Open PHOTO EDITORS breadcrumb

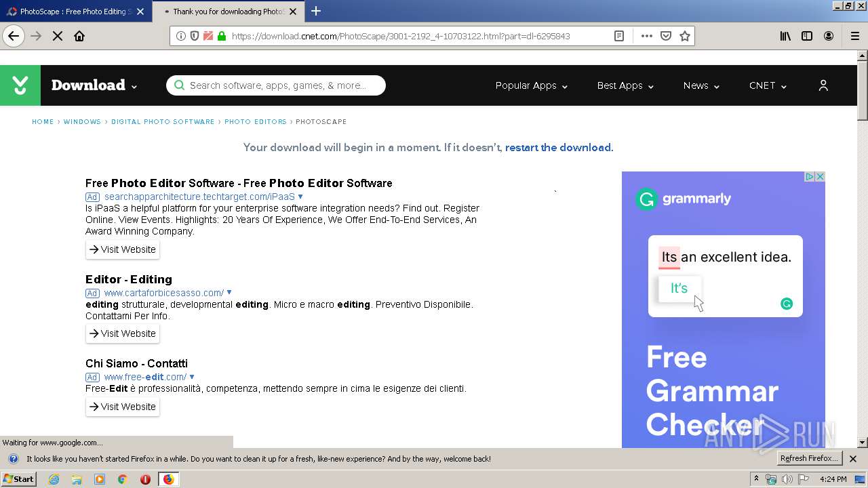pos(256,122)
